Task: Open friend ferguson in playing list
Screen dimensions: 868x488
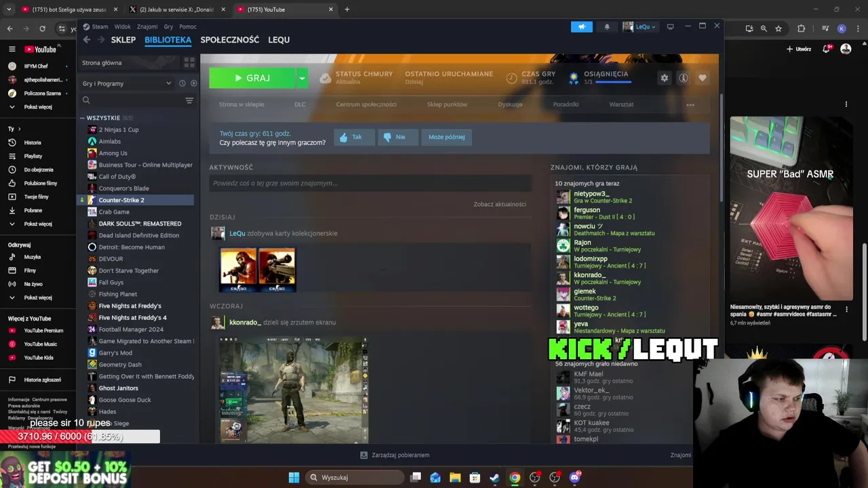Action: [x=587, y=210]
